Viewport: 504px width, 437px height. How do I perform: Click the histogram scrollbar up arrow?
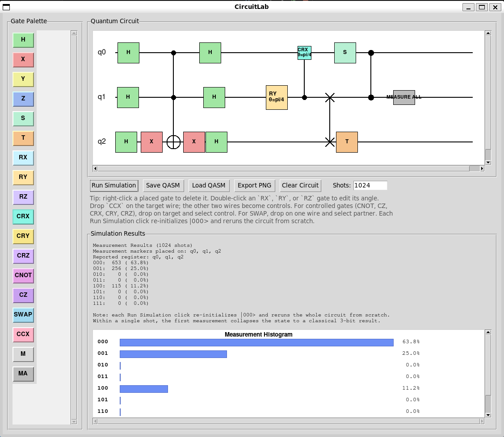488,333
